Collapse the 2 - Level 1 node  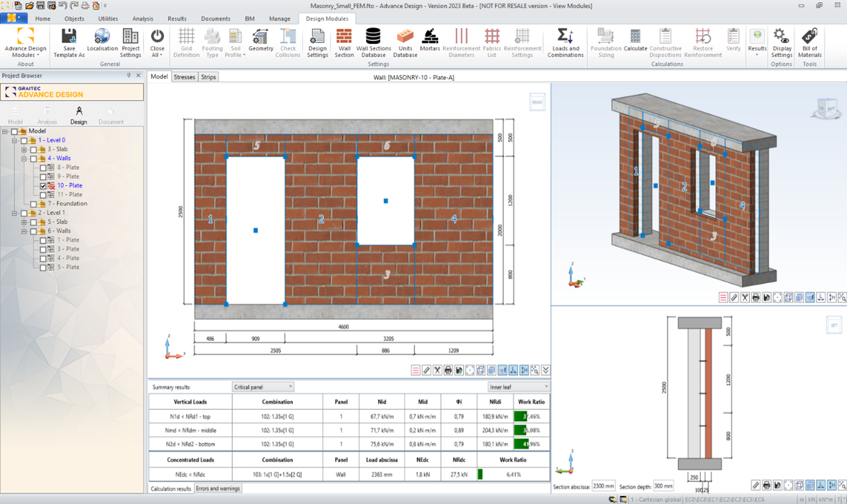15,213
